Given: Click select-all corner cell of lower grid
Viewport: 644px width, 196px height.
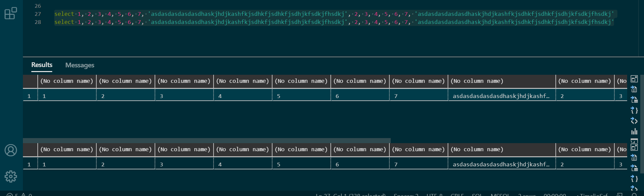Looking at the screenshot, I should click(30, 150).
